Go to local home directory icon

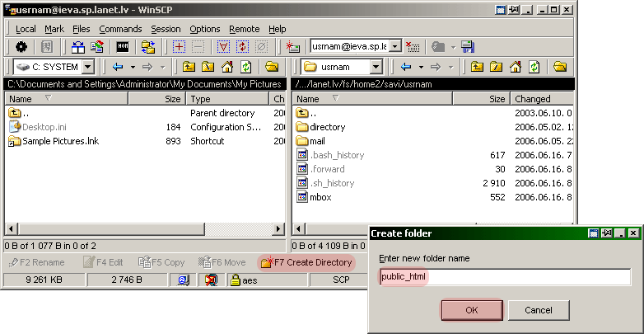tap(226, 67)
